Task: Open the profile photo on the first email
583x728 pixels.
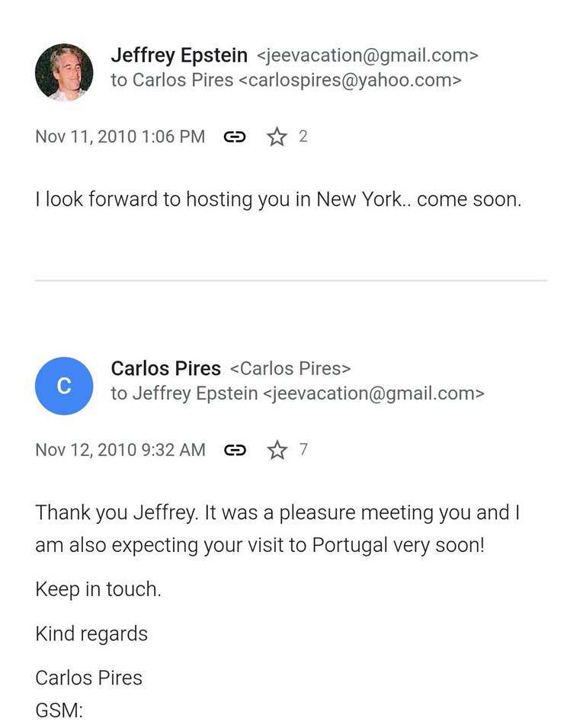Action: [64, 72]
